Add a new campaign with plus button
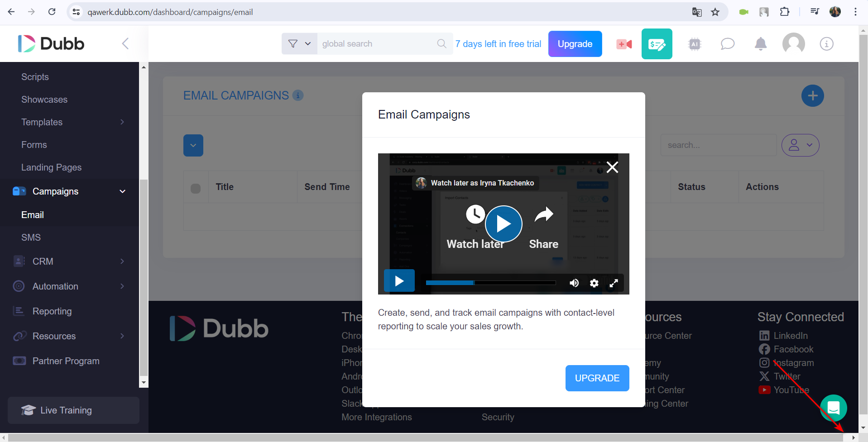 (812, 95)
